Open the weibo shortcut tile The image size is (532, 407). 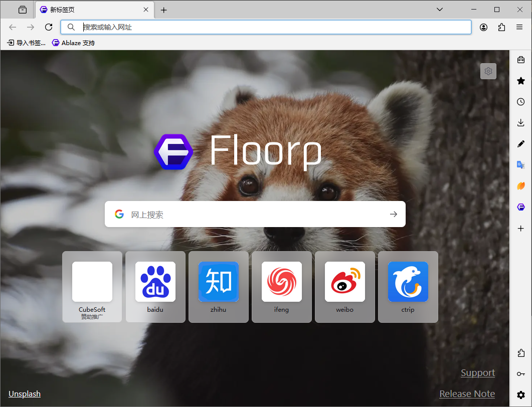tap(344, 287)
